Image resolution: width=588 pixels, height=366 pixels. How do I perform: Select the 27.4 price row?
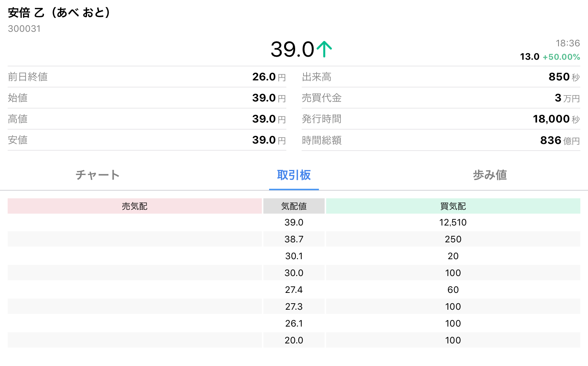(x=294, y=290)
